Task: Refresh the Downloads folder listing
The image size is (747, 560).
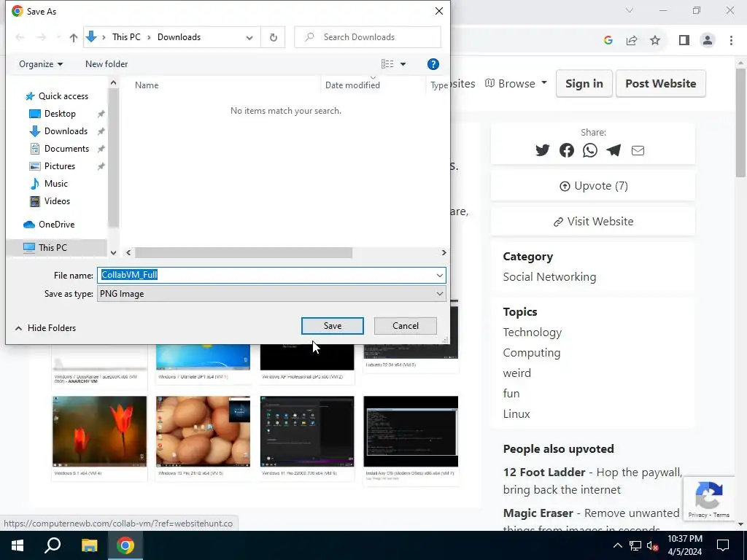Action: coord(273,37)
